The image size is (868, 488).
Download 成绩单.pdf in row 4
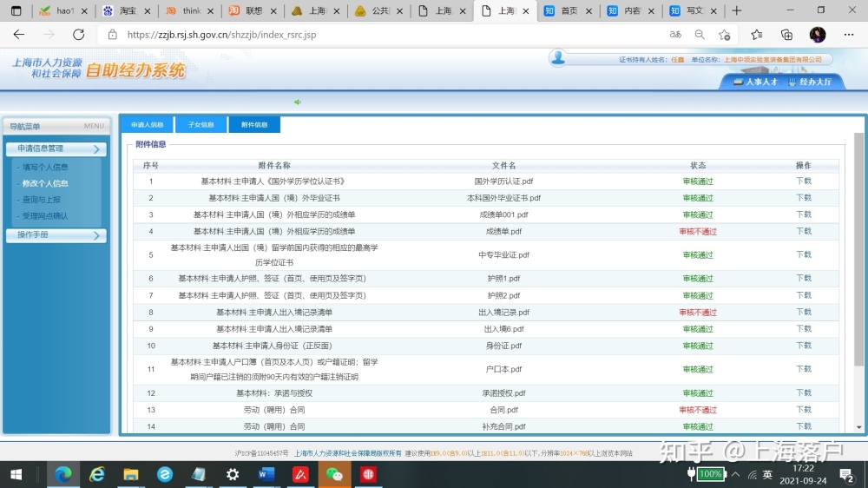point(803,231)
